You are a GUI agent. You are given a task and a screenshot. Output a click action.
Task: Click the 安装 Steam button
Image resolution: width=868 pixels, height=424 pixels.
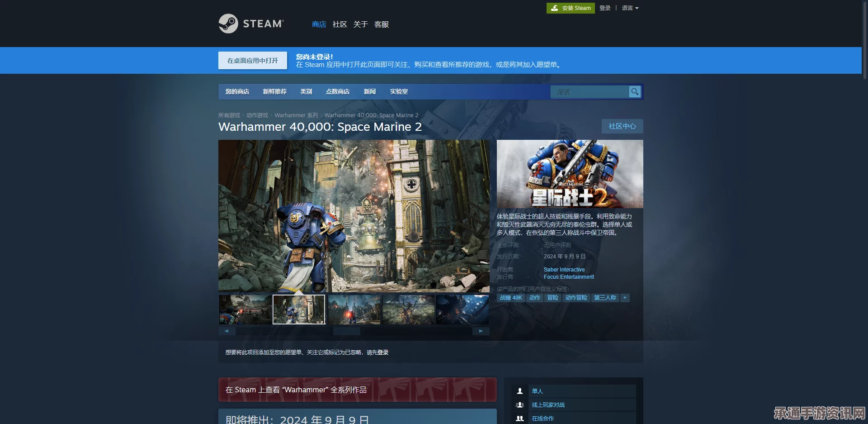pos(571,8)
